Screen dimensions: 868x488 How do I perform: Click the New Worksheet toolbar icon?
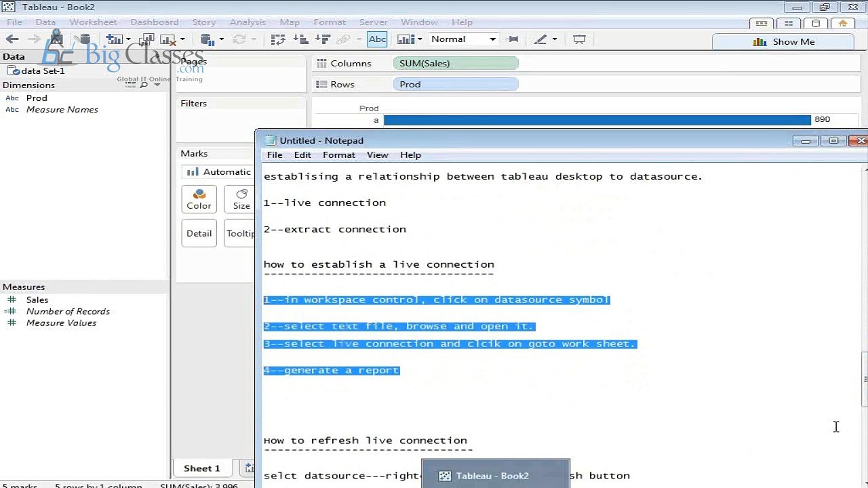coord(114,39)
